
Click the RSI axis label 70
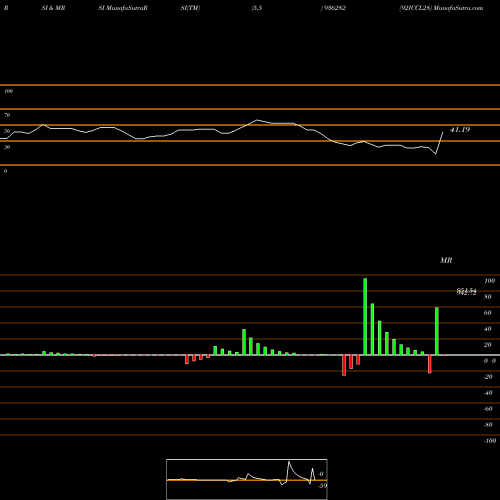(7, 115)
